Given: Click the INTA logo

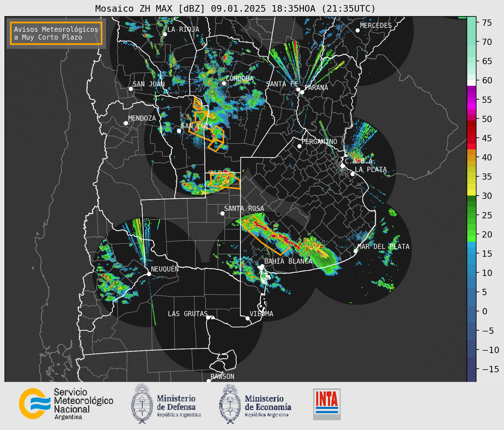Looking at the screenshot, I should [x=327, y=404].
